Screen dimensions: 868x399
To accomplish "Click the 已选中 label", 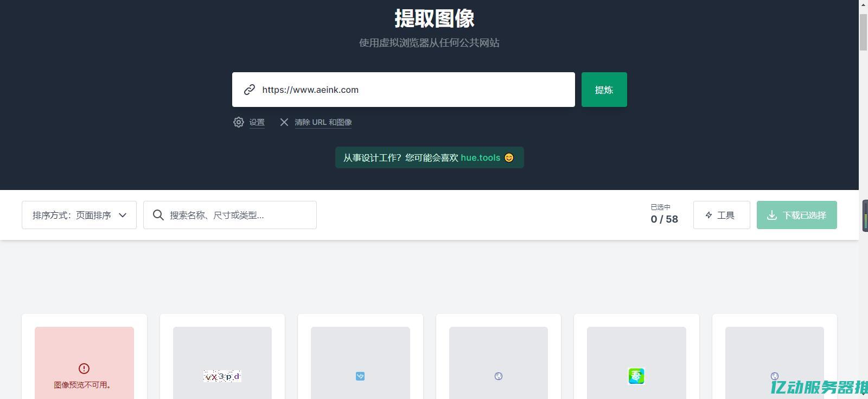I will click(661, 207).
